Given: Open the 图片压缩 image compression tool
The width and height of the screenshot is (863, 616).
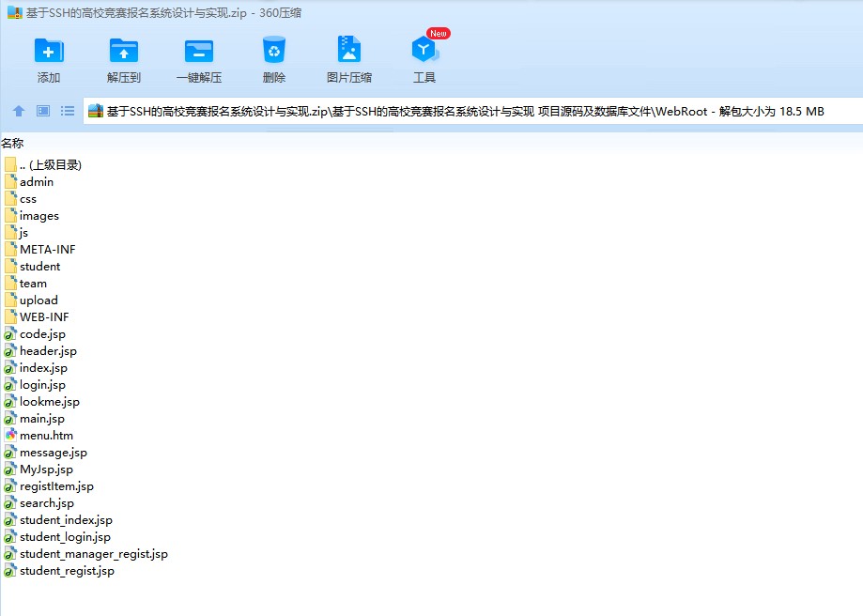Looking at the screenshot, I should pos(349,50).
